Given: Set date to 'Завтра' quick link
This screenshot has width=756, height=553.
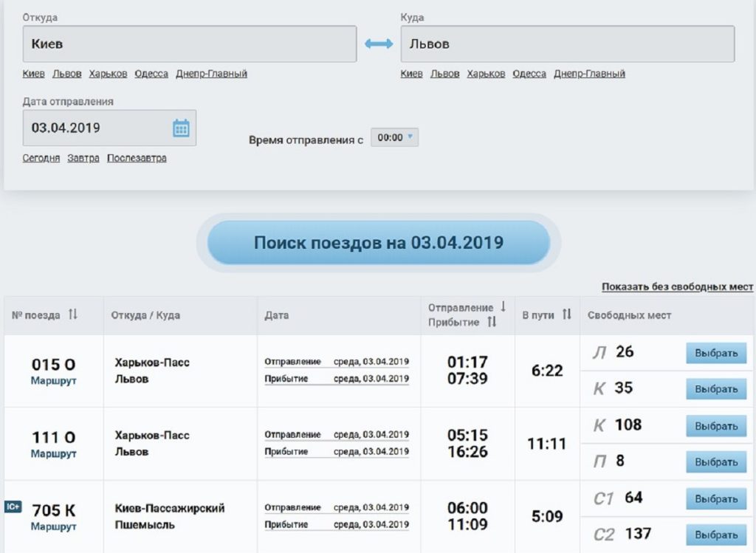Looking at the screenshot, I should coord(83,158).
